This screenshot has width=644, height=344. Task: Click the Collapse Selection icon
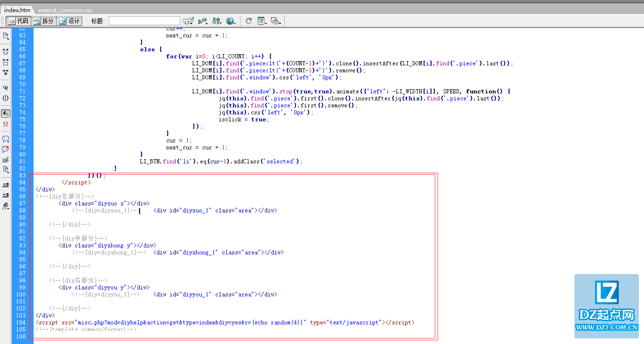coord(6,62)
